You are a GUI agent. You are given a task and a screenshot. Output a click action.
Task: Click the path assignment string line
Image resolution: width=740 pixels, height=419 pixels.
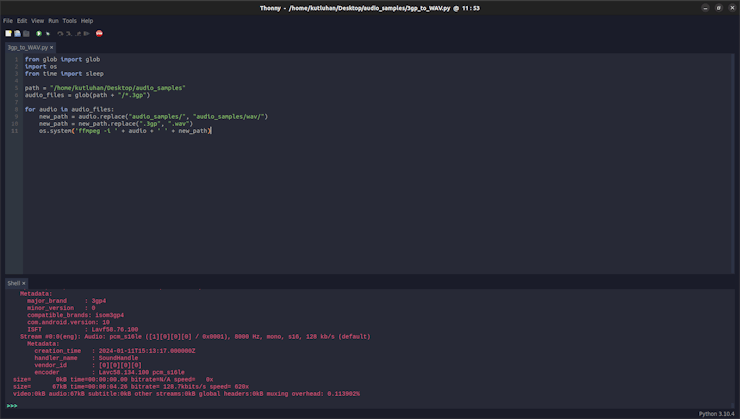[x=105, y=88]
